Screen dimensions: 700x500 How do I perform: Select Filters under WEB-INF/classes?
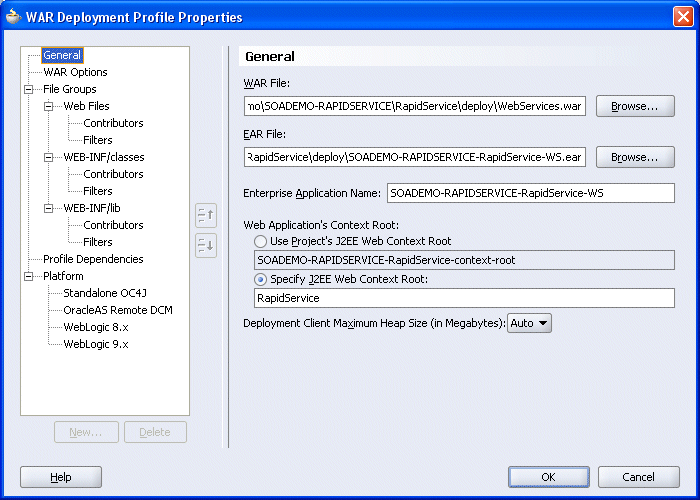[98, 191]
